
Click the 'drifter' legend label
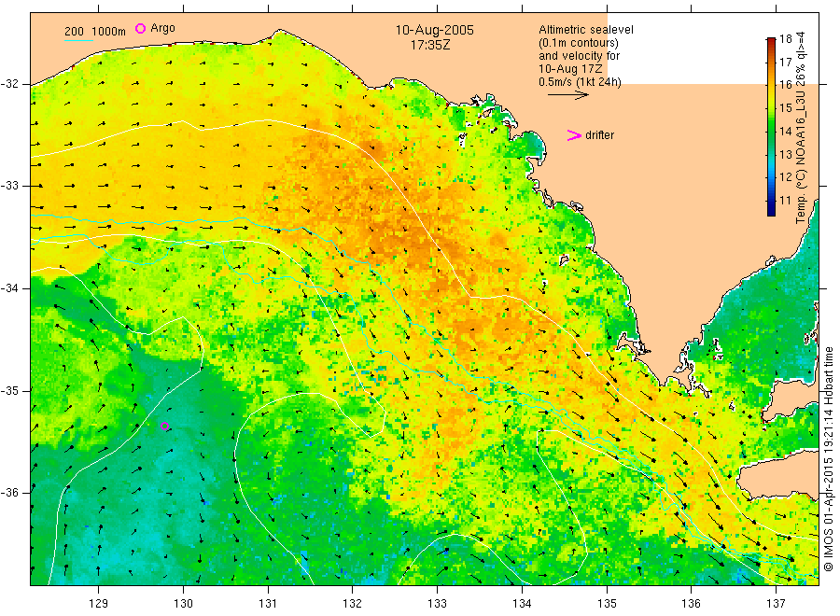coord(599,135)
